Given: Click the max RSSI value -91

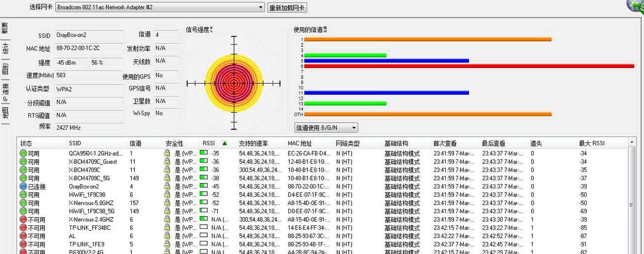Looking at the screenshot, I should [x=583, y=244].
